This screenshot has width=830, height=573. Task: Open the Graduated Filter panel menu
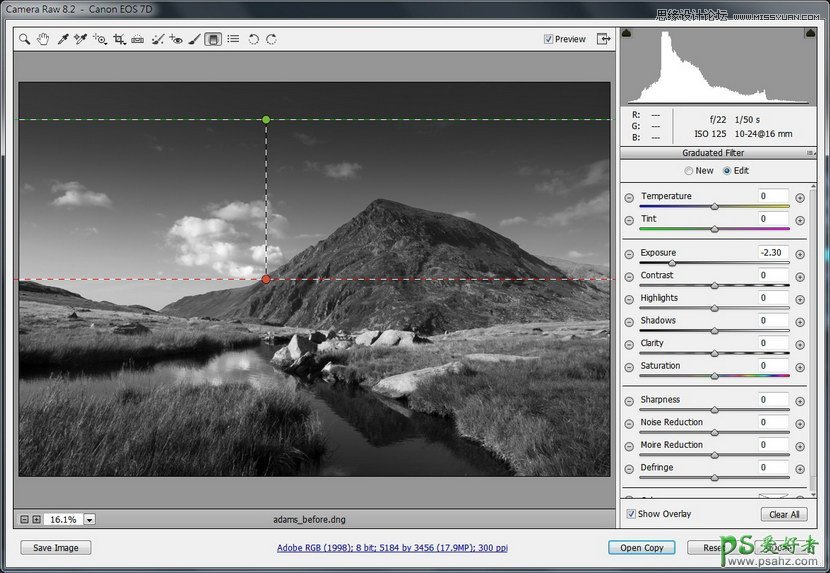[810, 153]
